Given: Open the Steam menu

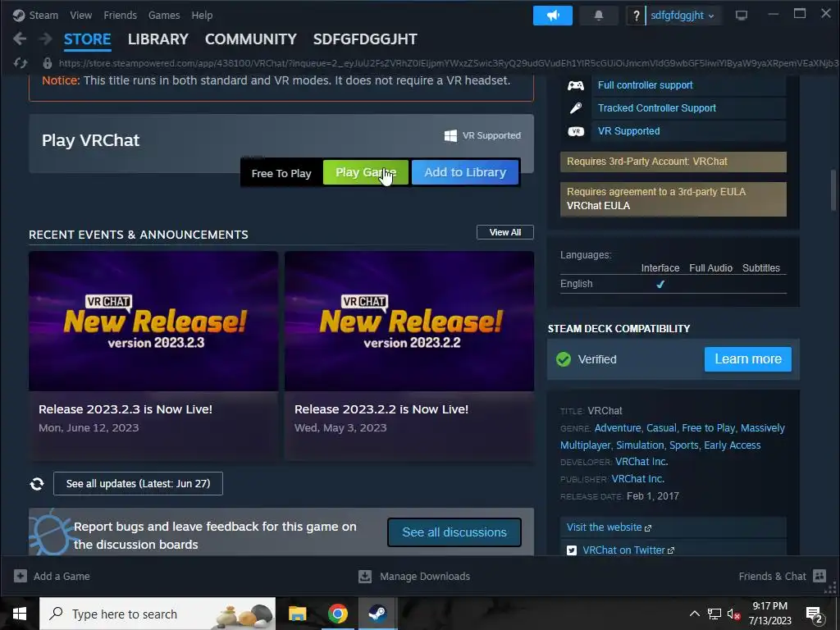Looking at the screenshot, I should click(43, 15).
